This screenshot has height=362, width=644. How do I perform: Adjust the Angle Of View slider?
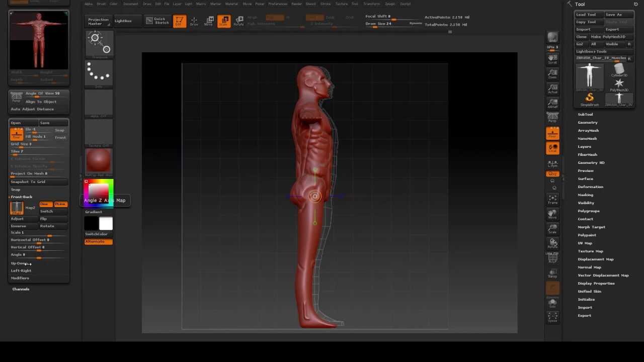click(x=46, y=94)
